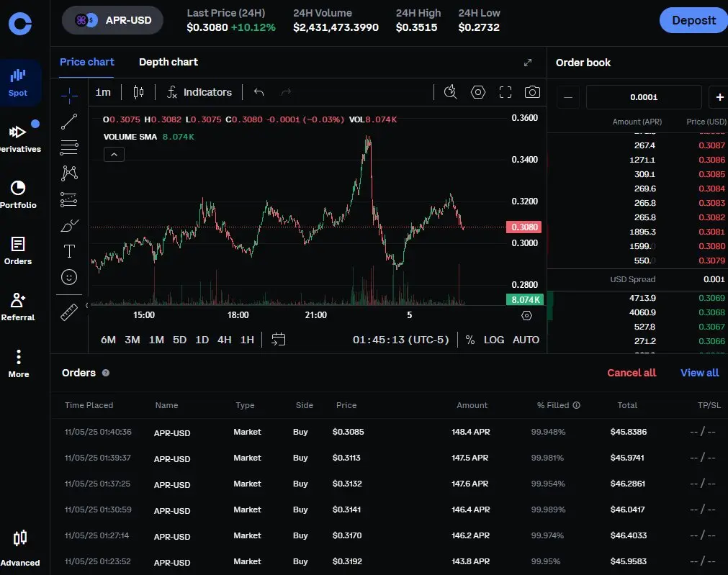Set chart range to 5D
The height and width of the screenshot is (575, 728).
point(180,340)
